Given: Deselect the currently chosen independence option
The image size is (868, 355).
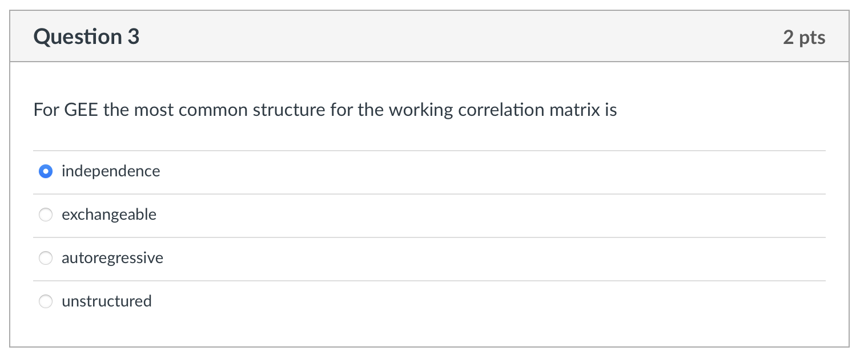Looking at the screenshot, I should pyautogui.click(x=46, y=171).
